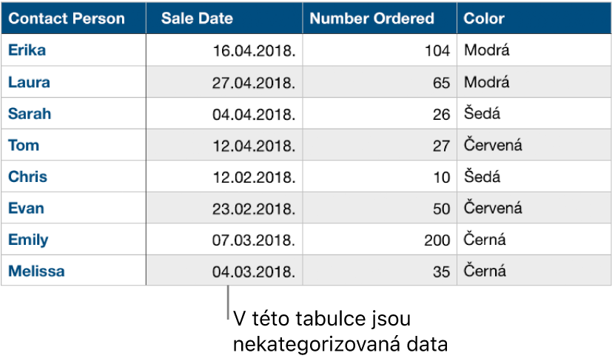Click the Number Ordered header cell
Screen dimensions: 612x364
coord(380,18)
